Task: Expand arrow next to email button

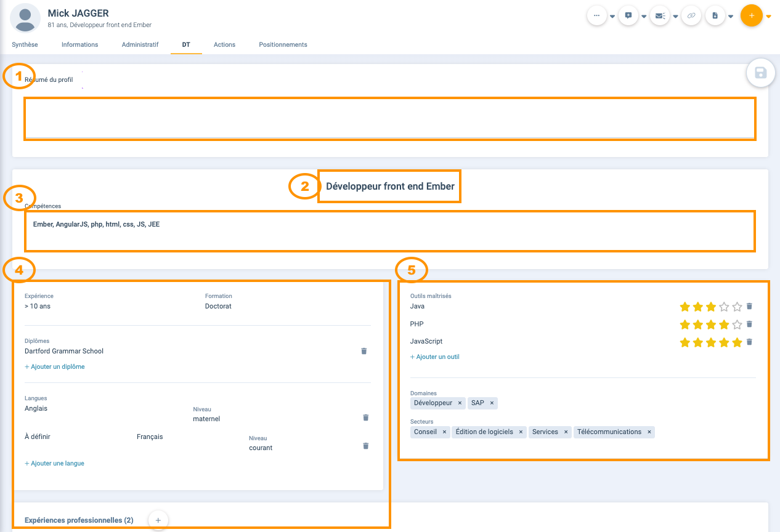Action: point(675,17)
